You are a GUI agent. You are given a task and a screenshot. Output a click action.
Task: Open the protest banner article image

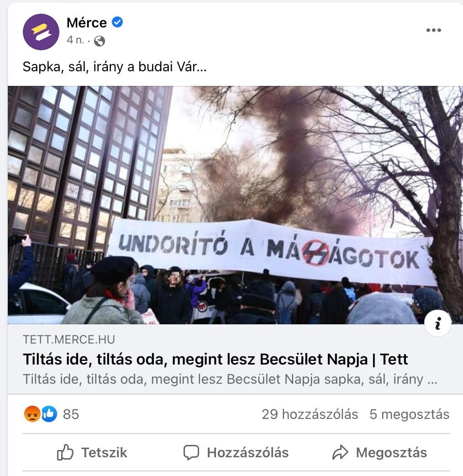235,205
